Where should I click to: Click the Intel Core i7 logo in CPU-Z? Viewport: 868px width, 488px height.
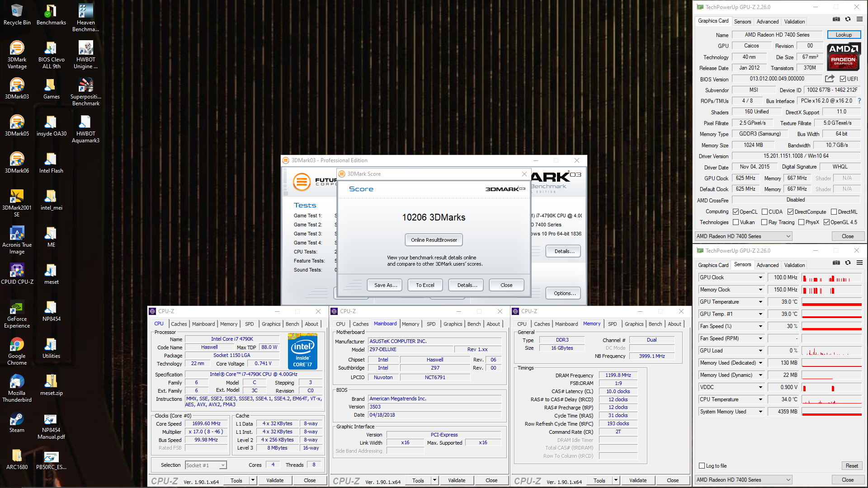302,351
